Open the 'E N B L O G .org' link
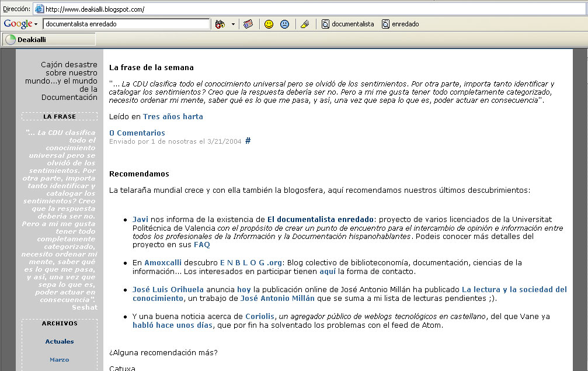The width and height of the screenshot is (588, 371). pos(251,262)
